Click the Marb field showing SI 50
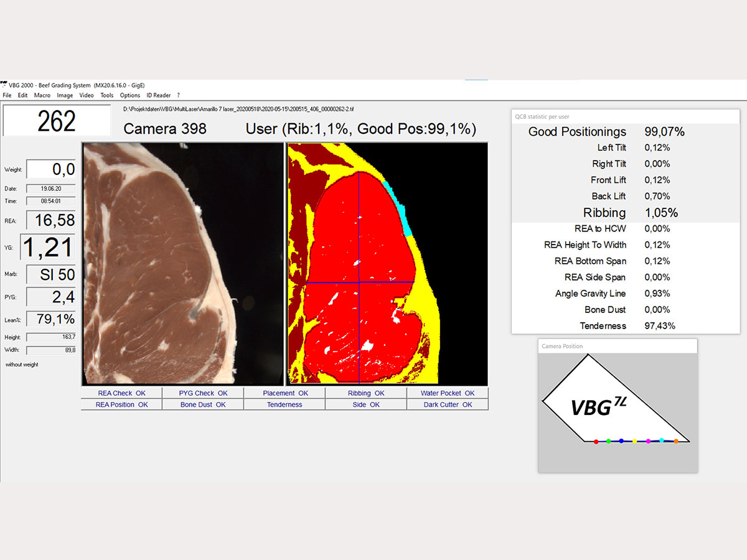 [51, 274]
